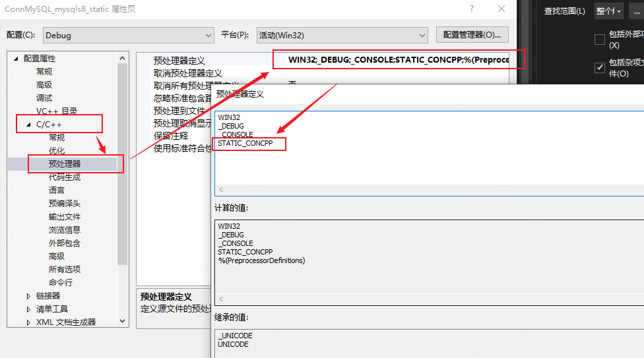Click the 预处理器定义 value field
The height and width of the screenshot is (358, 644).
point(398,60)
